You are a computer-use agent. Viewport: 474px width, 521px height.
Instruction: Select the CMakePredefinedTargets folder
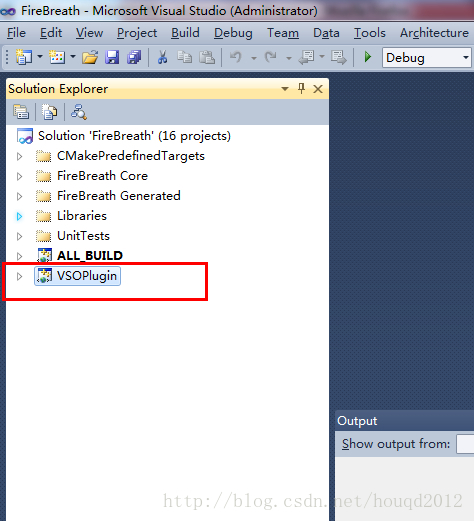131,156
